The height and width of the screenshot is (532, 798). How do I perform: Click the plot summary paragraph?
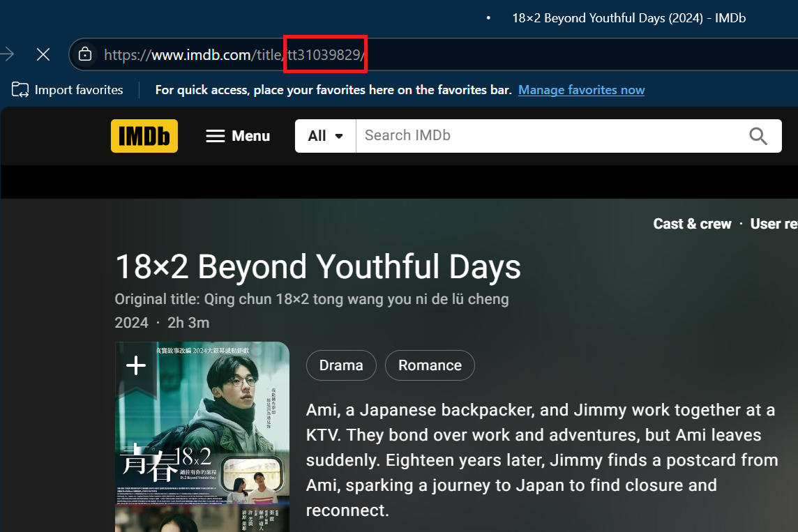click(x=542, y=459)
